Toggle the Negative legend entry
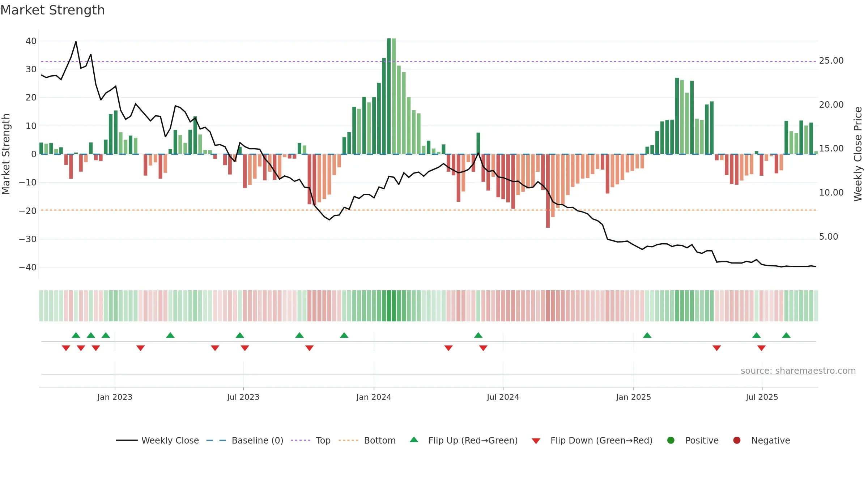This screenshot has height=488, width=868. pos(761,440)
